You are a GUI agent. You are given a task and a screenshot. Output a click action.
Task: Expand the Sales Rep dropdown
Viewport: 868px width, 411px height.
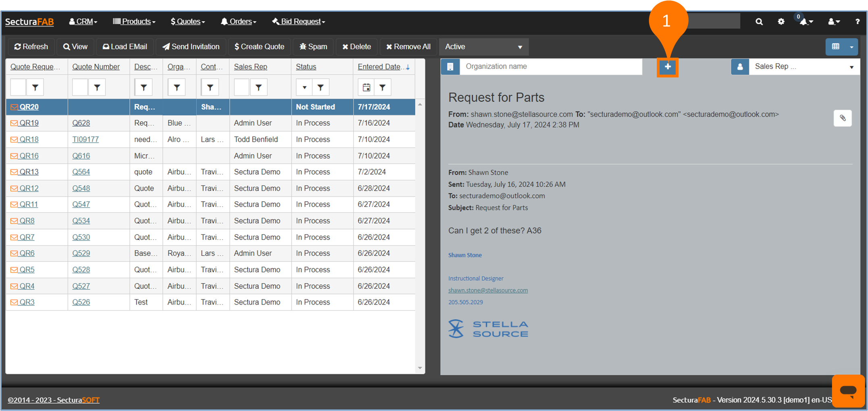coord(851,67)
